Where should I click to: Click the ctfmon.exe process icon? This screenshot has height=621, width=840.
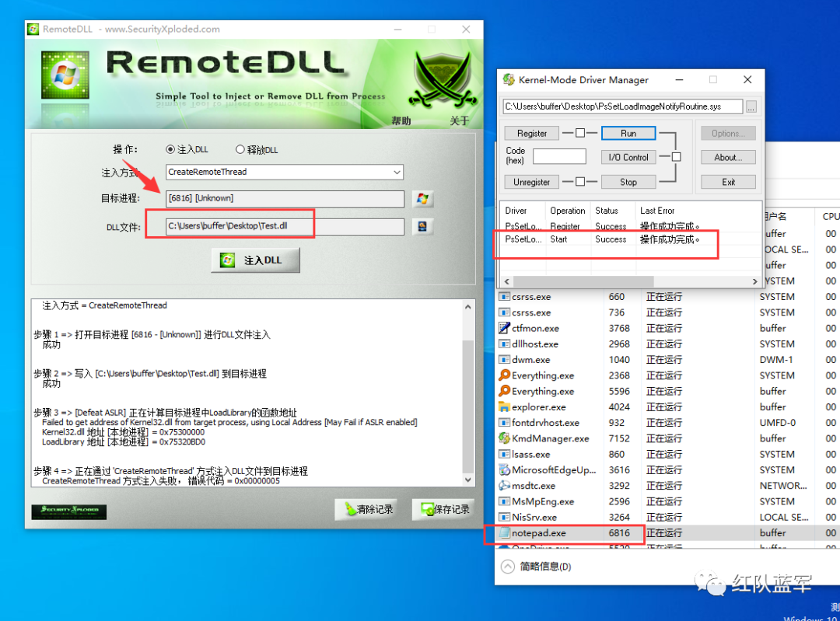click(504, 328)
